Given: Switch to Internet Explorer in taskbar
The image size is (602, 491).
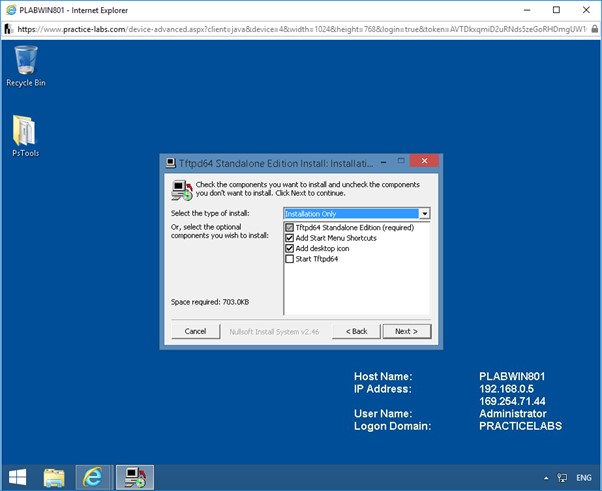Looking at the screenshot, I should coord(94,477).
